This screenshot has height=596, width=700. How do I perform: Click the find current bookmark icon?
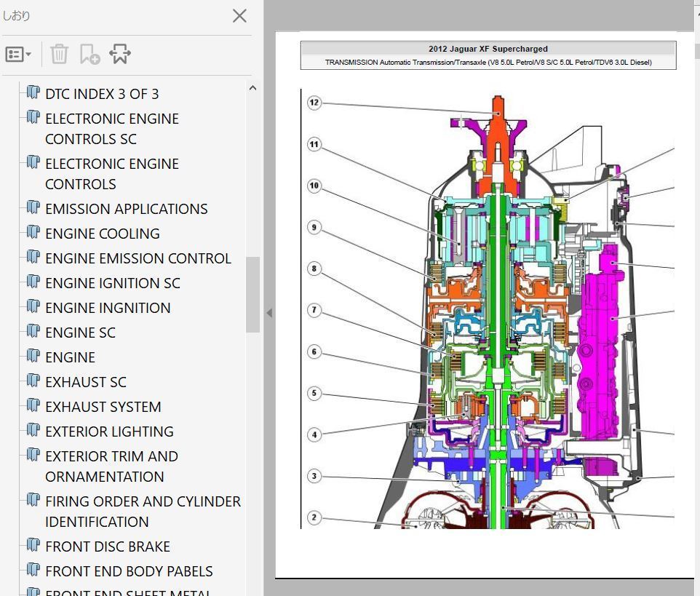120,54
